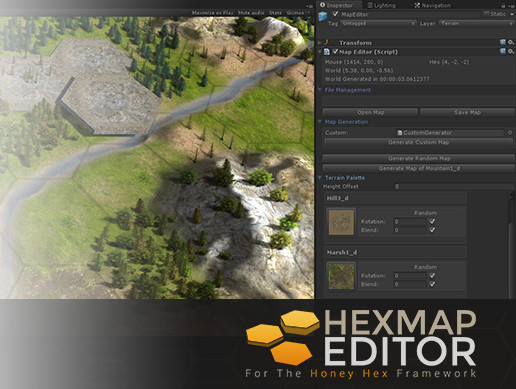Toggle Hill3_d random Rotation checkbox
Screen dimensions: 516x389
(x=432, y=221)
